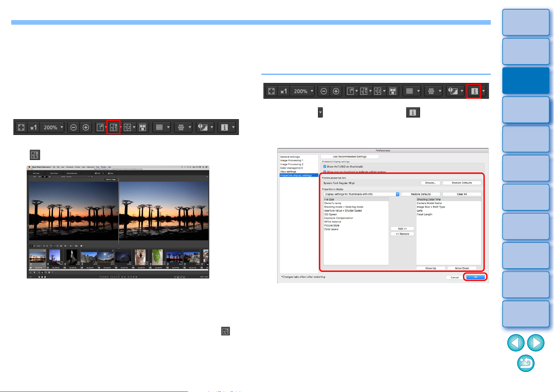Click zoom-out minus icon in the upper-right toolbar
The image size is (554, 392).
(x=324, y=91)
